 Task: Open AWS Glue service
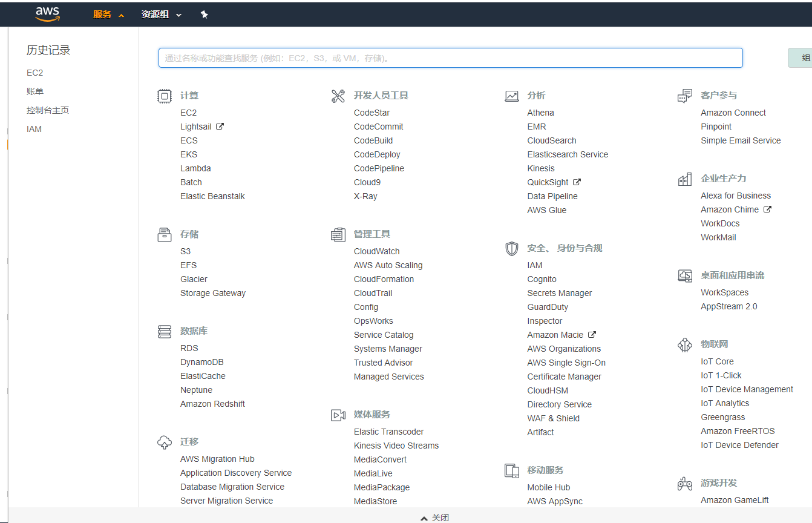[547, 210]
